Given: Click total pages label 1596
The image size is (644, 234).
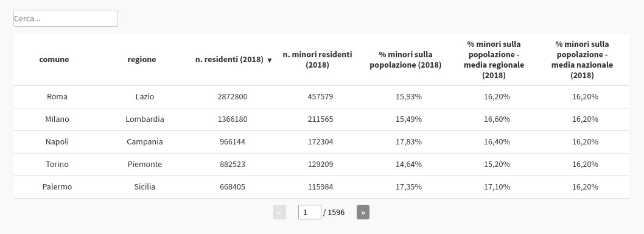Looking at the screenshot, I should pyautogui.click(x=336, y=212).
